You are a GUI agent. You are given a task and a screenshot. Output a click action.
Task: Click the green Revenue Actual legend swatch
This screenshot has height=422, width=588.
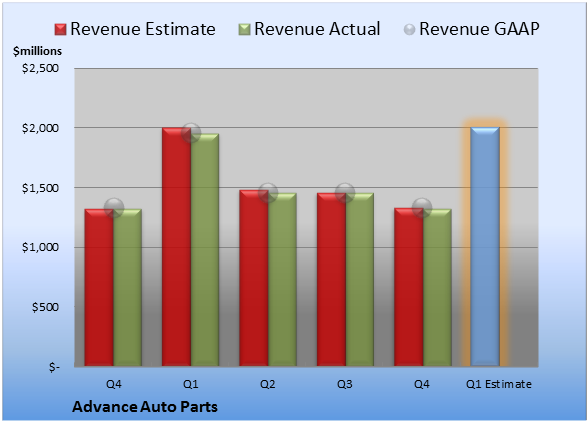244,29
